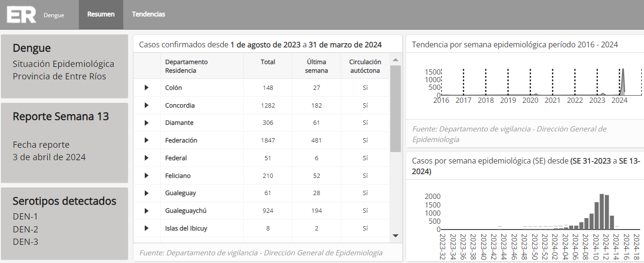The width and height of the screenshot is (644, 263).
Task: Expand the Islas del Ibicuy row
Action: click(x=147, y=228)
